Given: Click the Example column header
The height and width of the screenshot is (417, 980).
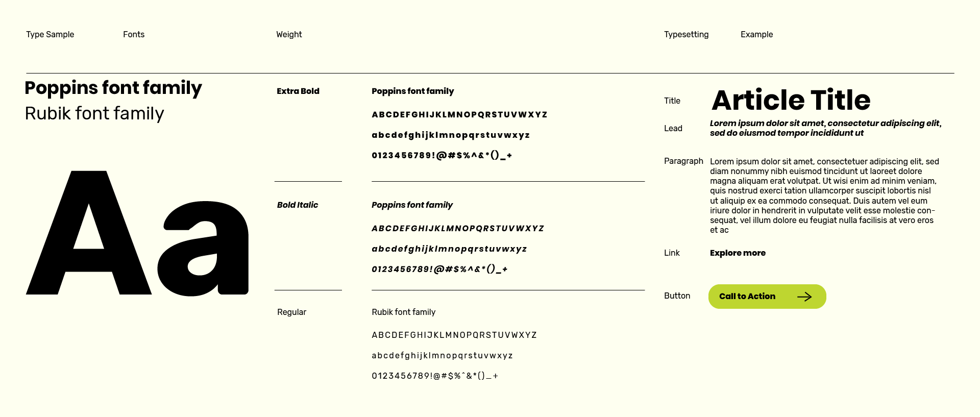Looking at the screenshot, I should (756, 35).
